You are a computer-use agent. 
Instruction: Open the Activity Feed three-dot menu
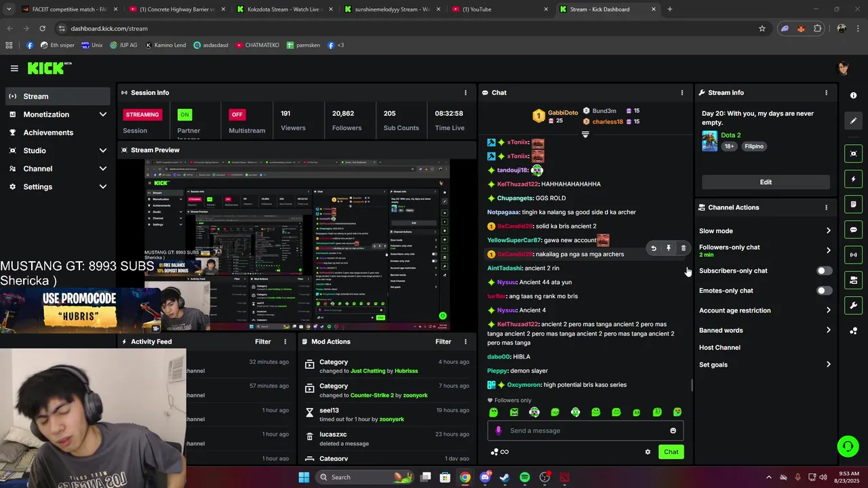285,342
